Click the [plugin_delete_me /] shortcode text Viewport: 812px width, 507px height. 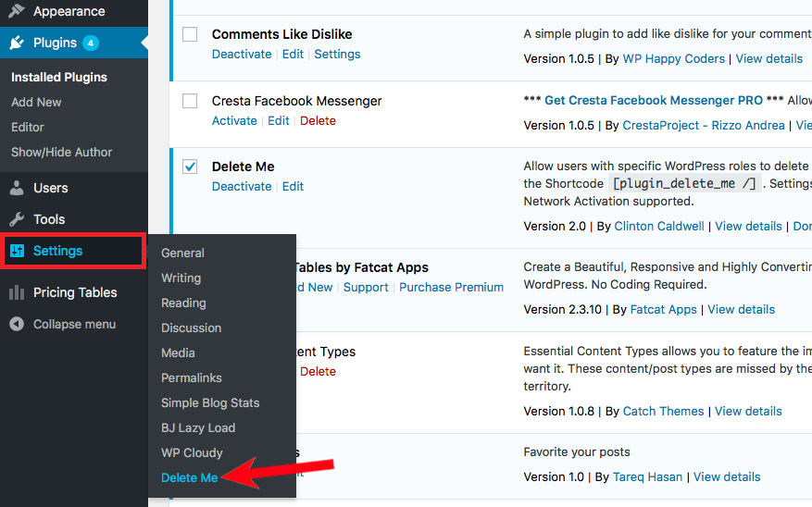(684, 184)
